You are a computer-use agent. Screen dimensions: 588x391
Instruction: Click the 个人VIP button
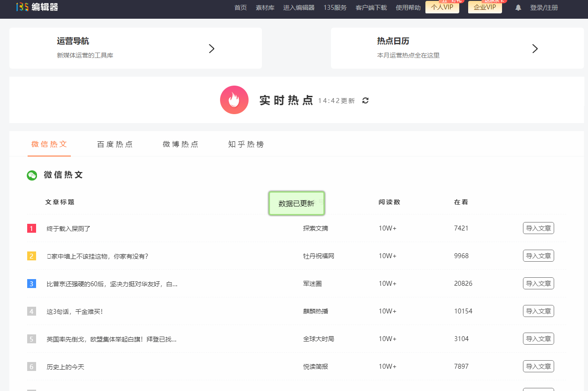(442, 7)
